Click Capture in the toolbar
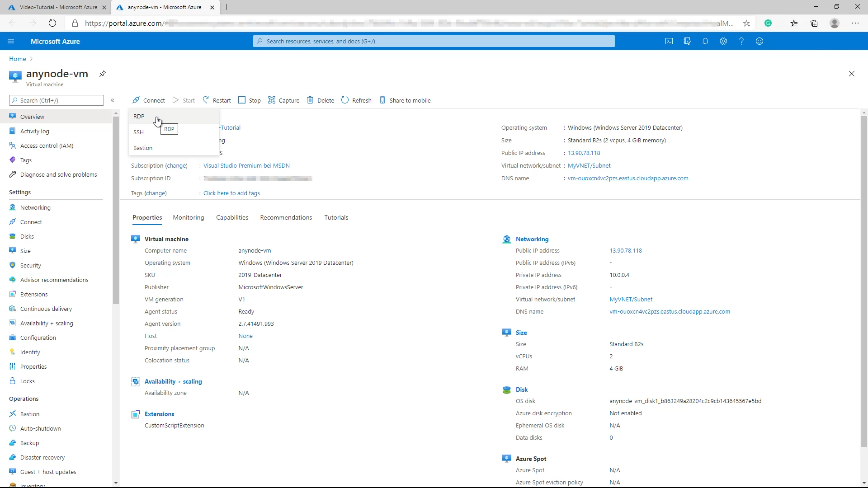 284,100
